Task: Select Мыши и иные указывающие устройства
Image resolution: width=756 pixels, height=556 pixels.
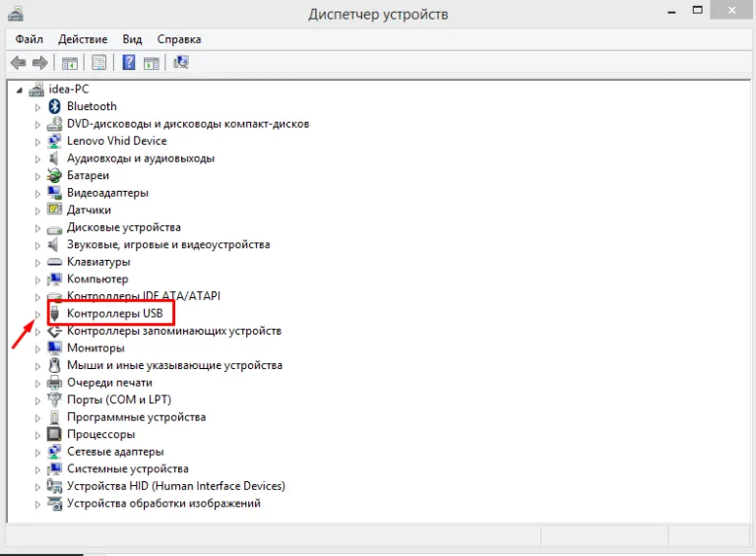Action: 174,365
